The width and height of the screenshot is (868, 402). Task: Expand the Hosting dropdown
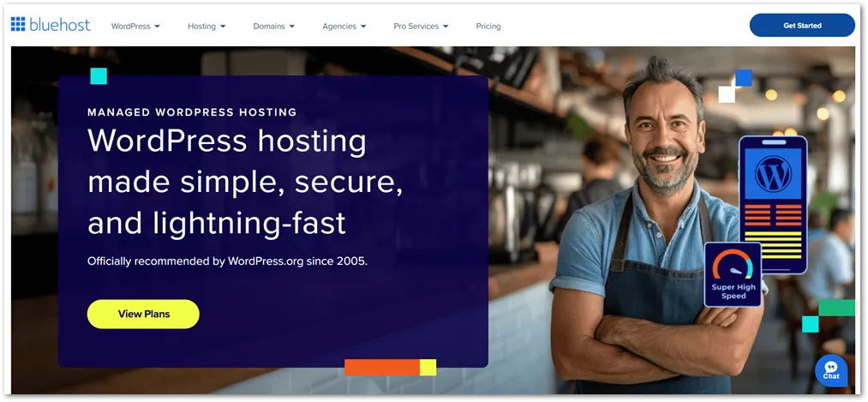coord(207,26)
